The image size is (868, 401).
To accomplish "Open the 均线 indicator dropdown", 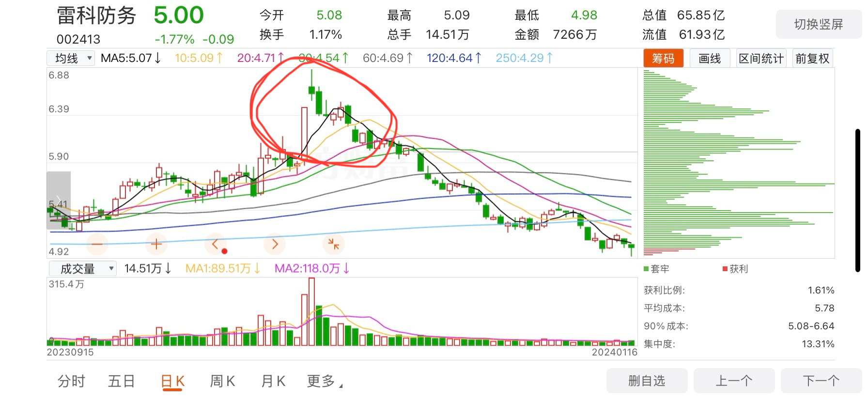I will coord(71,59).
